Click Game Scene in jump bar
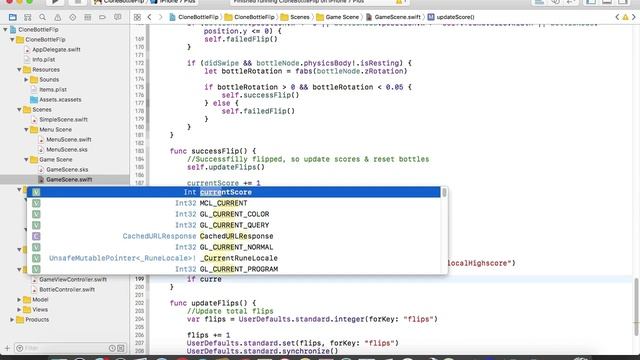 338,17
